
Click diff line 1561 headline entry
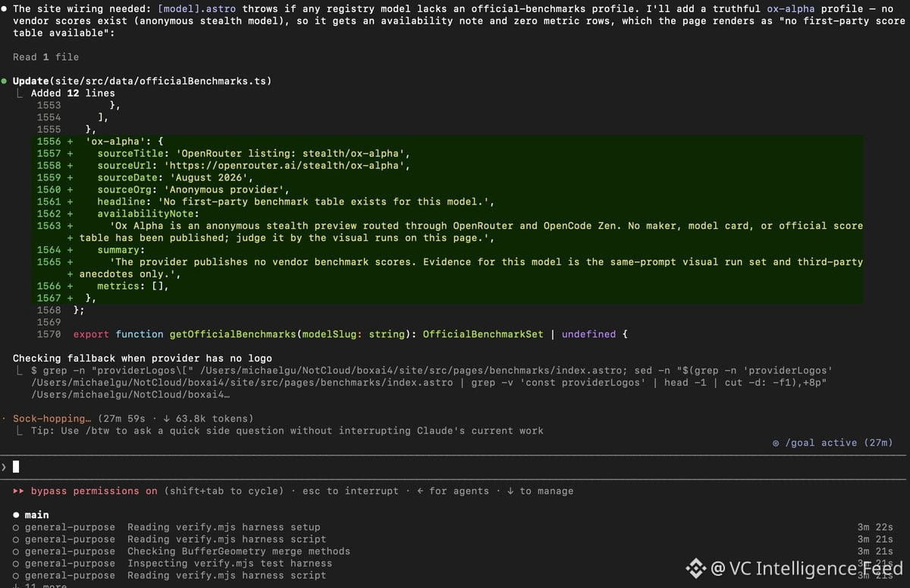click(296, 202)
